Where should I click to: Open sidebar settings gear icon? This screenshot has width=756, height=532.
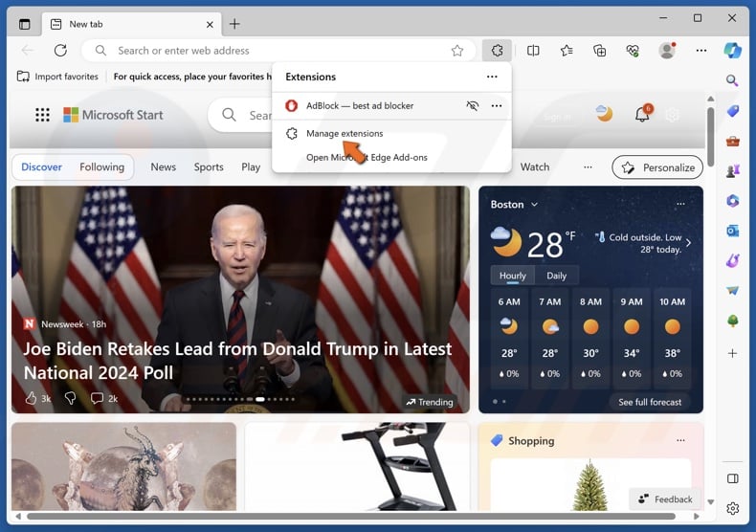733,508
